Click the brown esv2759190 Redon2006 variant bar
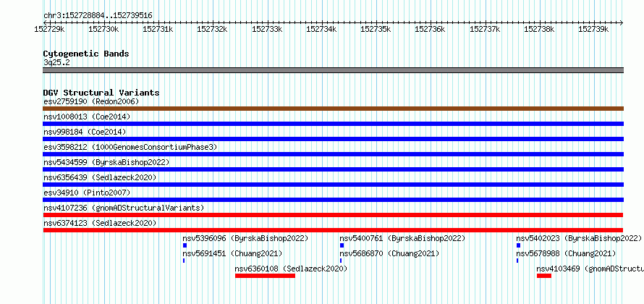The width and height of the screenshot is (644, 304). tap(333, 109)
